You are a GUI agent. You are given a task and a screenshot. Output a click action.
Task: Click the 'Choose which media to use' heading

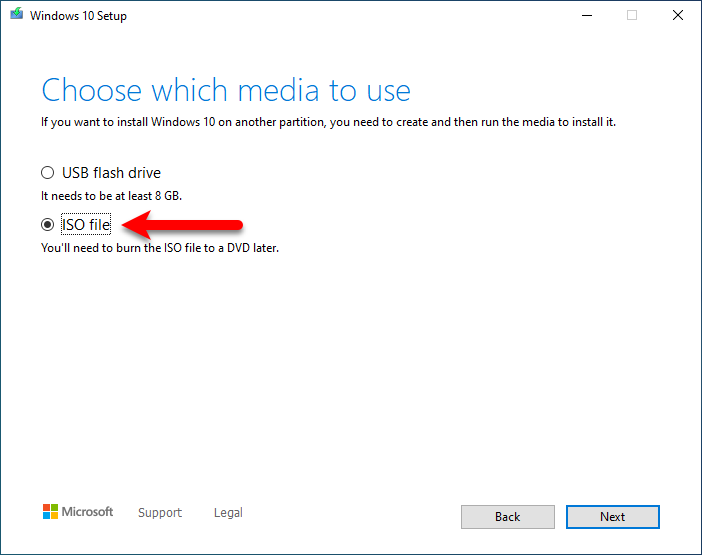pos(226,90)
